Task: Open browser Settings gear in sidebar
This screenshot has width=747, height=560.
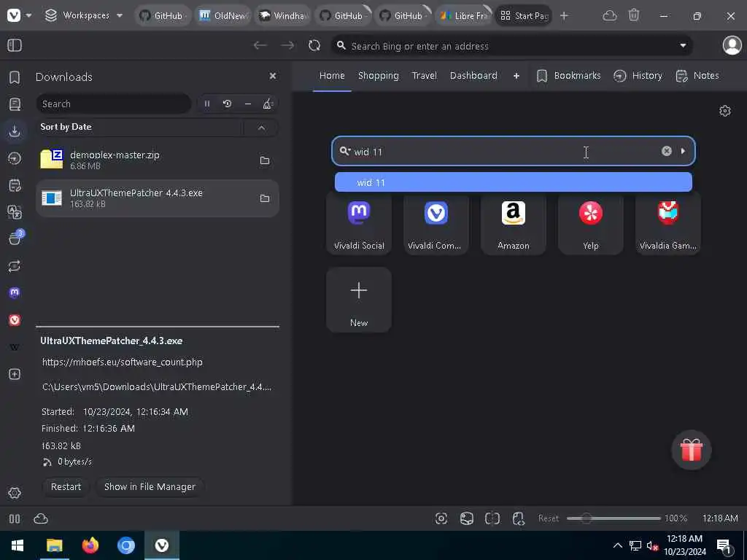Action: click(x=15, y=493)
